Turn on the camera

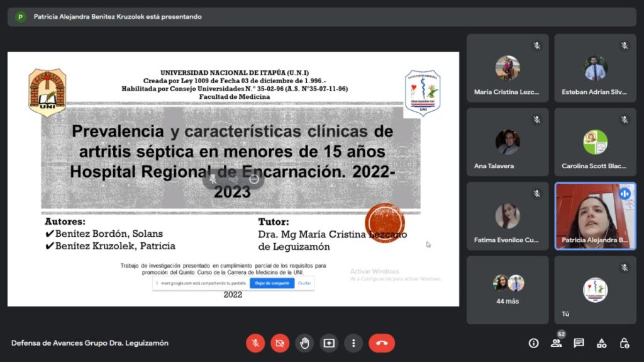click(x=280, y=343)
